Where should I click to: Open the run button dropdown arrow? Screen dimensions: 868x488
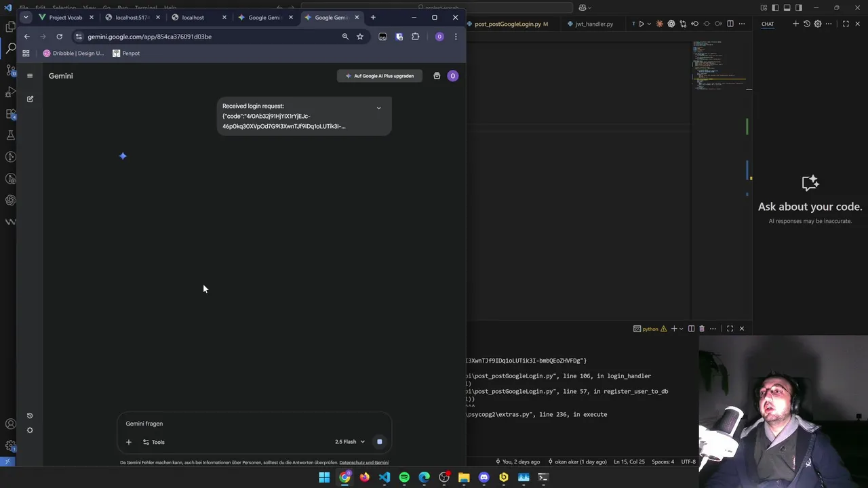click(x=650, y=24)
